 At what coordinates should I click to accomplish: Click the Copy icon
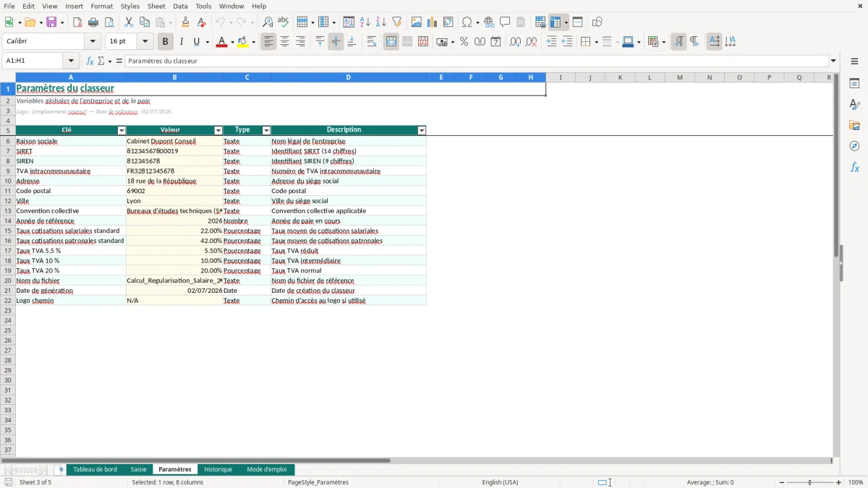[x=145, y=22]
